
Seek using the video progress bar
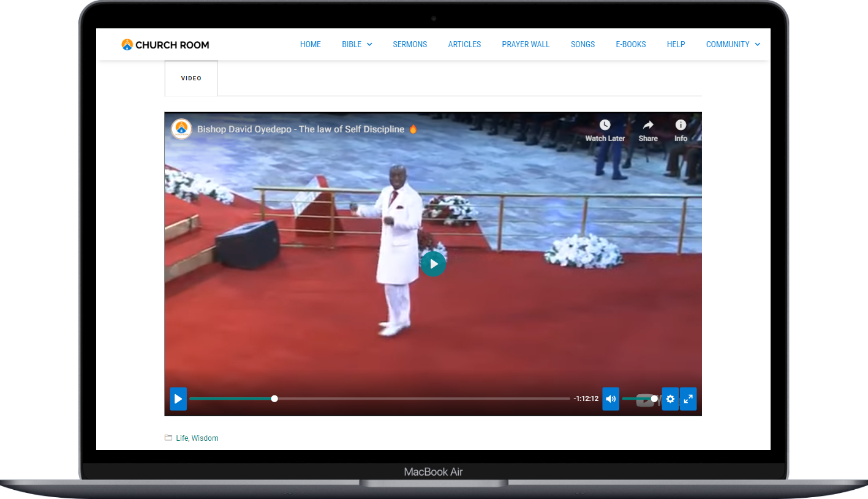click(380, 398)
